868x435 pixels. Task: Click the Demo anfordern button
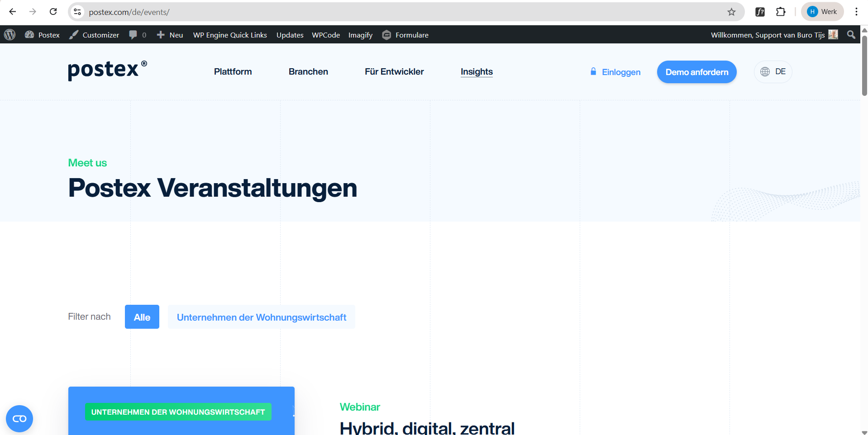tap(696, 72)
